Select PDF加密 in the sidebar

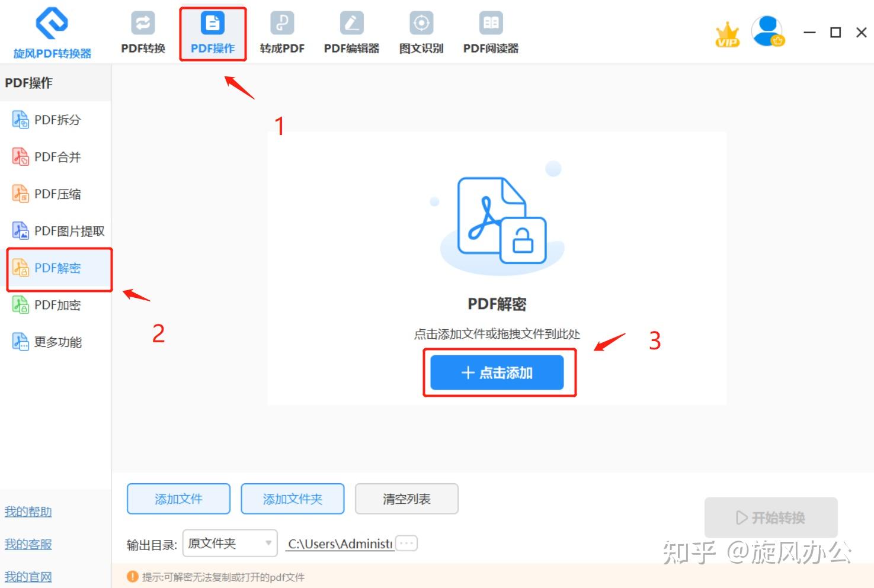tap(56, 305)
